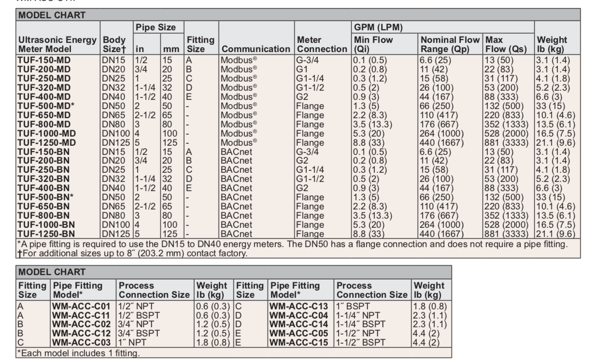This screenshot has height=364, width=597.
Task: Select the Min Flow (Qi) header
Action: coord(375,45)
